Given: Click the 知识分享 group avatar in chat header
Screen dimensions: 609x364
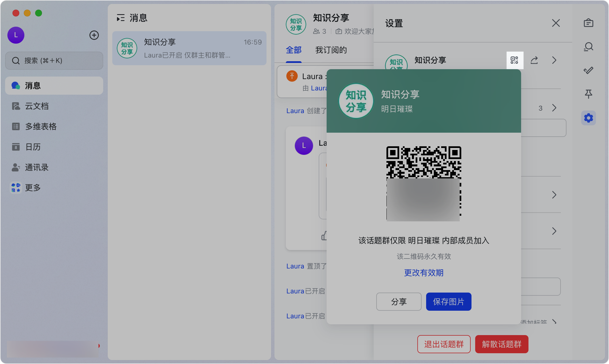Looking at the screenshot, I should 296,24.
